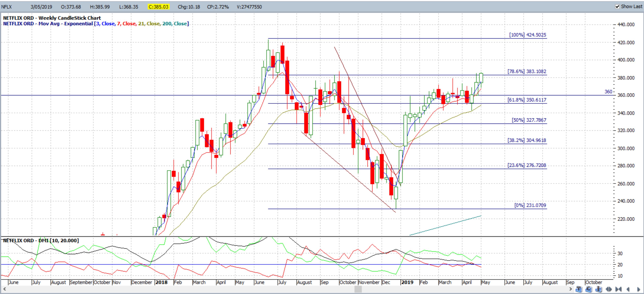Click the [78.6%] 383.1082 Fibonacci label
Viewport: 644px width, 294px height.
coord(527,71)
